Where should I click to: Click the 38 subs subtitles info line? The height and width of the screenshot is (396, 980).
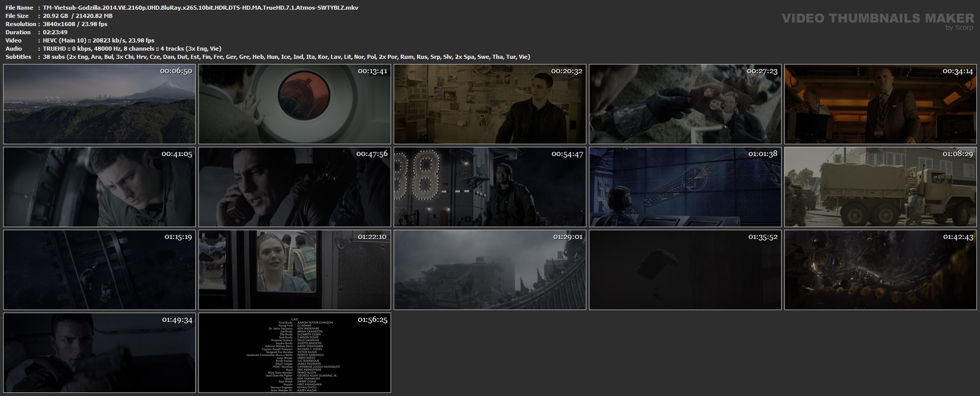(x=286, y=57)
